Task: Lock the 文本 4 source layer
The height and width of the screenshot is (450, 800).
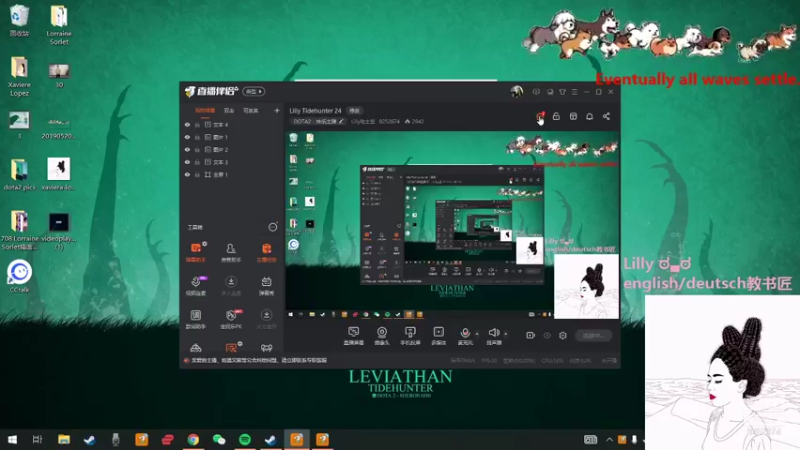Action: [x=197, y=124]
